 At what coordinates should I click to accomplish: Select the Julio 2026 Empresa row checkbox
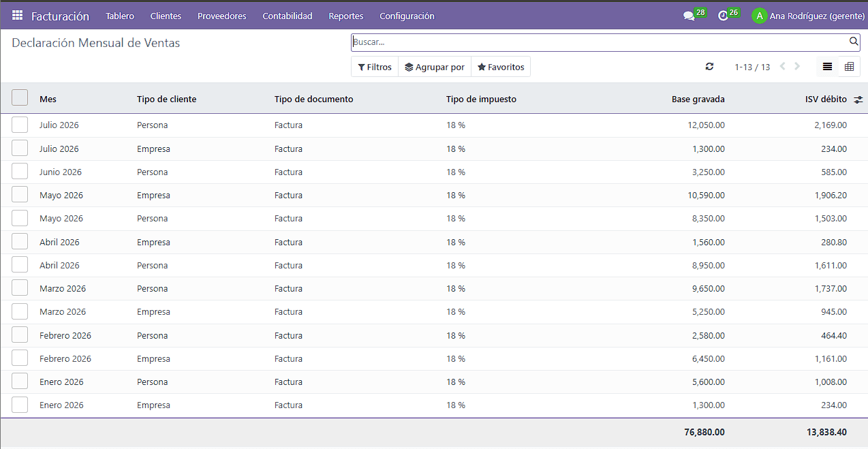point(20,149)
